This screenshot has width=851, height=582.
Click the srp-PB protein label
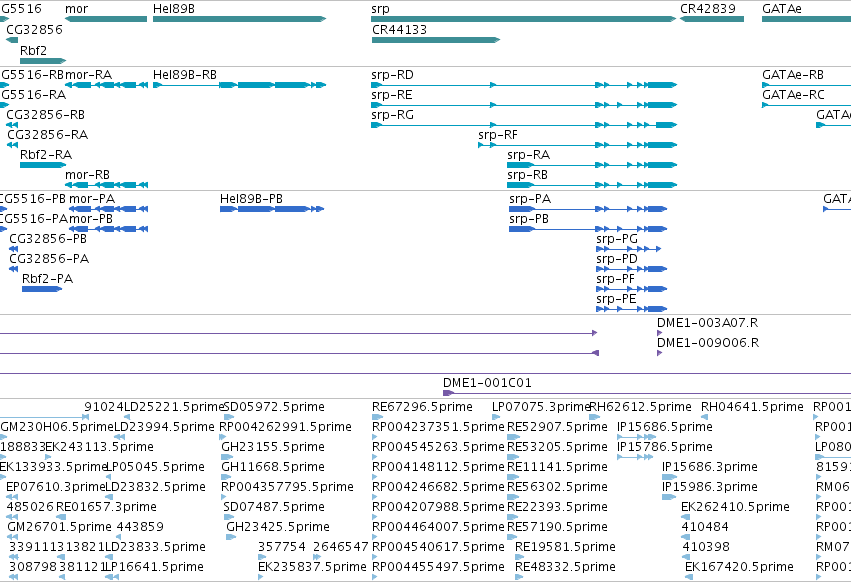529,219
